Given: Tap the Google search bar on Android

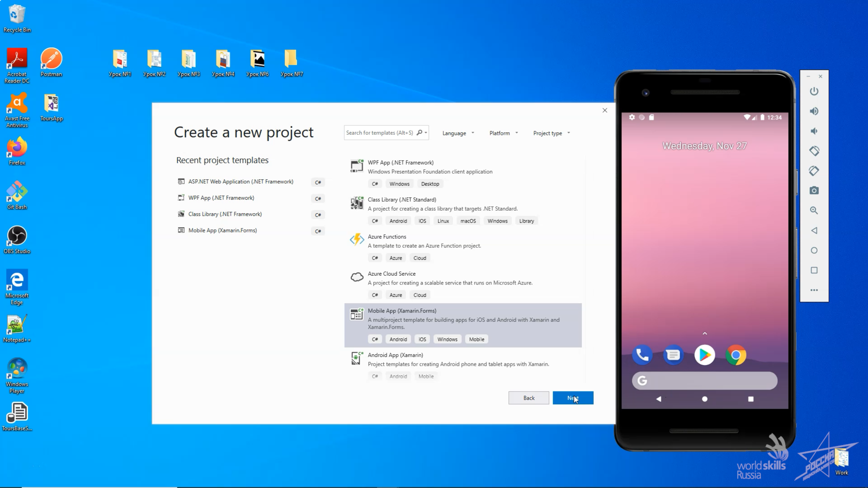Looking at the screenshot, I should point(705,381).
